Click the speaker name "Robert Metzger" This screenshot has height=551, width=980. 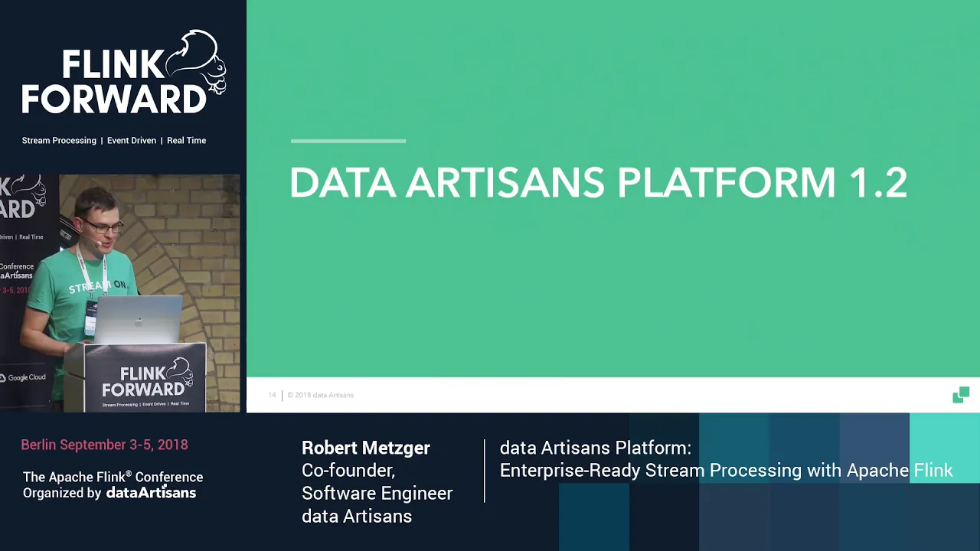point(366,448)
